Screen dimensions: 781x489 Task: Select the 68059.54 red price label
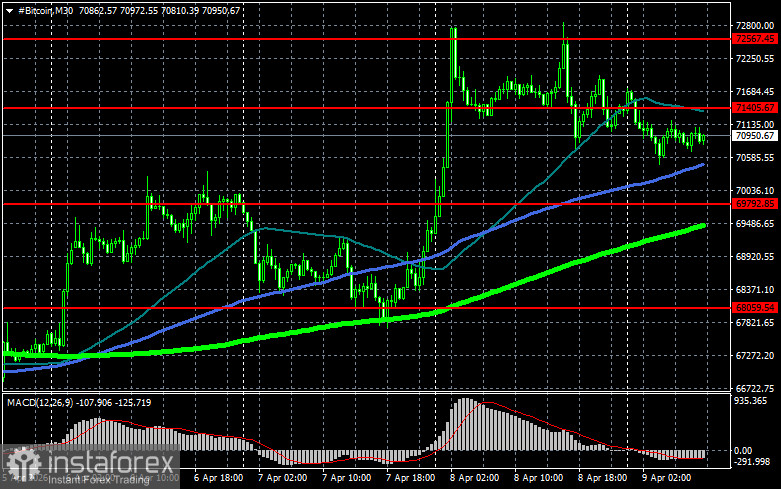[755, 308]
